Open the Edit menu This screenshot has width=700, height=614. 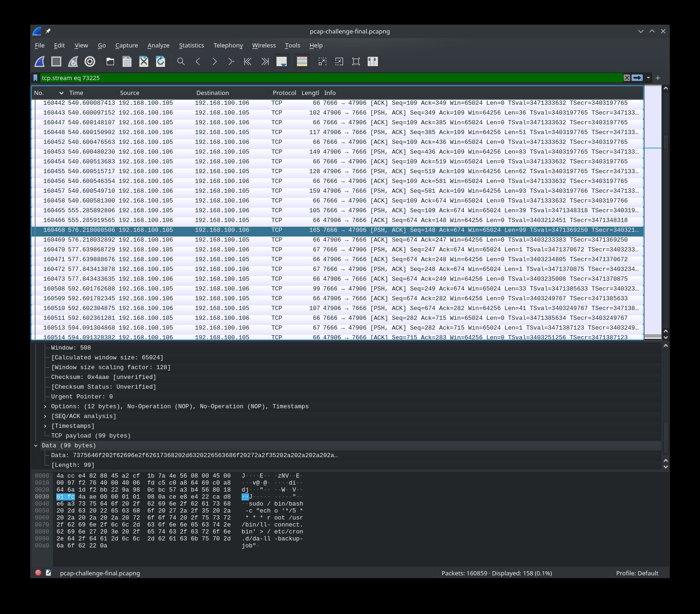coord(59,45)
